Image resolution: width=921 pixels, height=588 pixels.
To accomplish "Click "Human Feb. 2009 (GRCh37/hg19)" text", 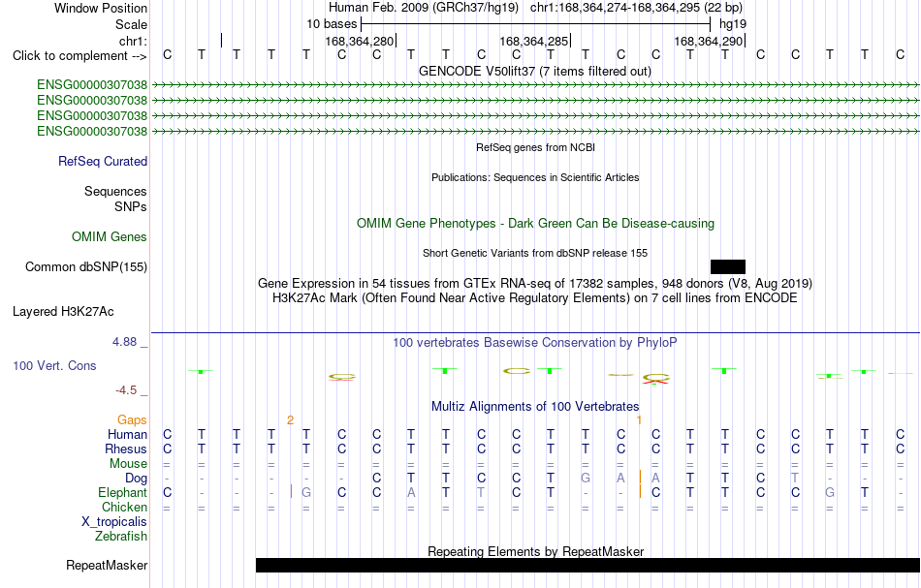I will pyautogui.click(x=424, y=8).
